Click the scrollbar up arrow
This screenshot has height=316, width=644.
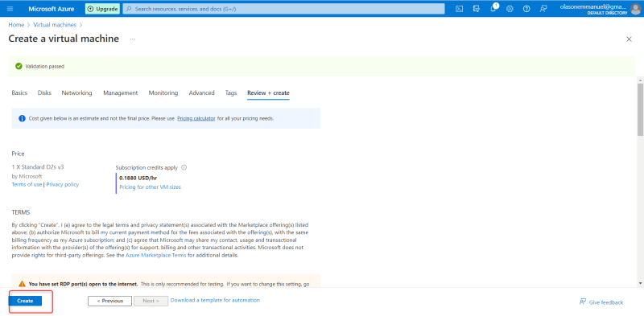(x=640, y=80)
